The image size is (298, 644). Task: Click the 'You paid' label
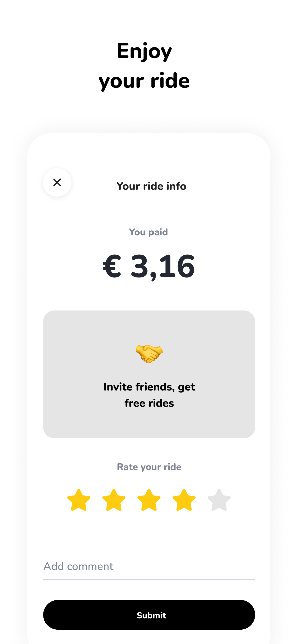click(x=148, y=232)
